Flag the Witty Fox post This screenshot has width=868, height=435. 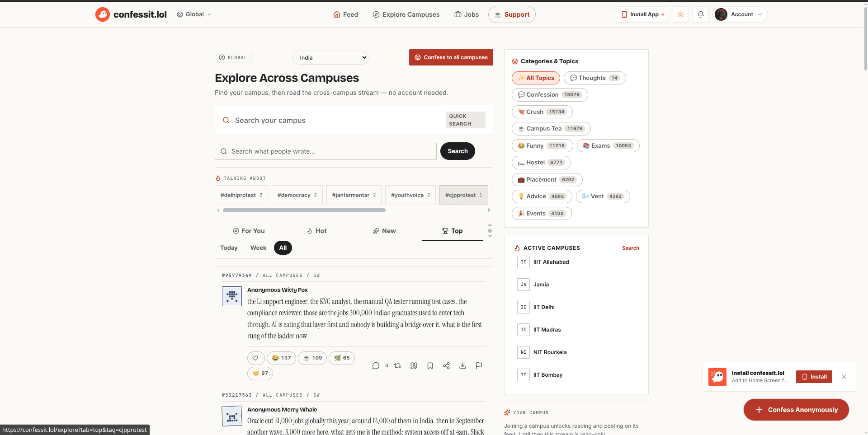click(x=479, y=366)
